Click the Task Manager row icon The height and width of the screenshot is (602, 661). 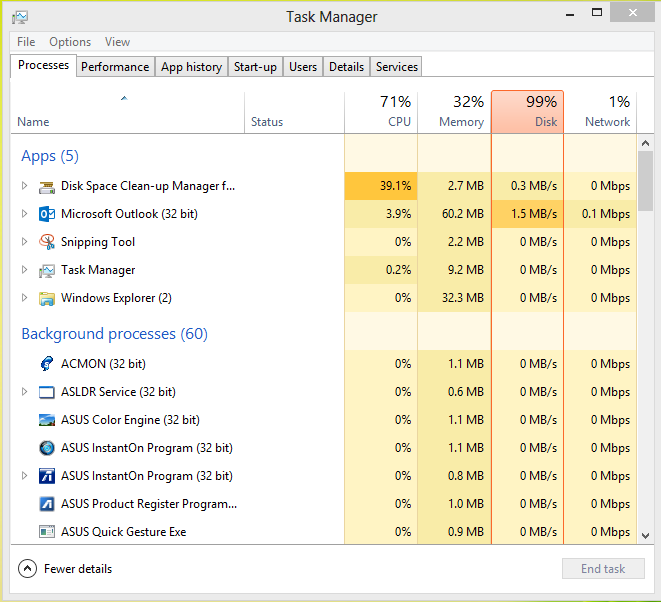click(x=47, y=270)
